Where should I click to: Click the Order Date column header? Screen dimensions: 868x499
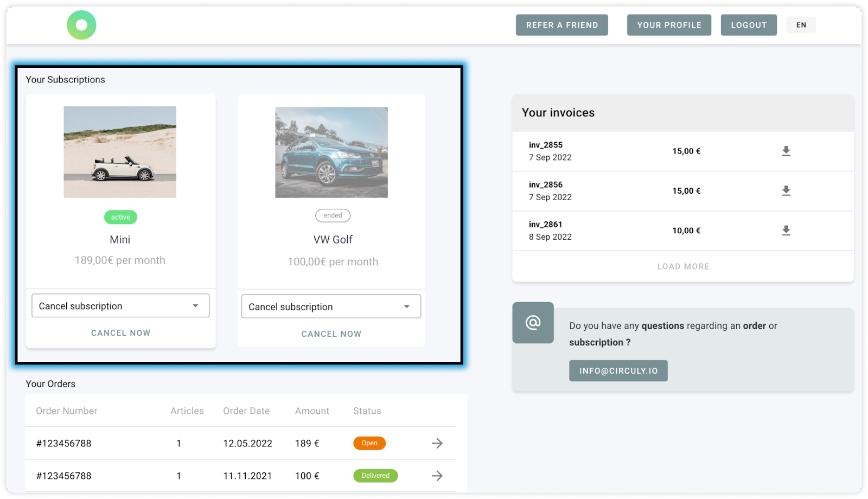coord(246,411)
